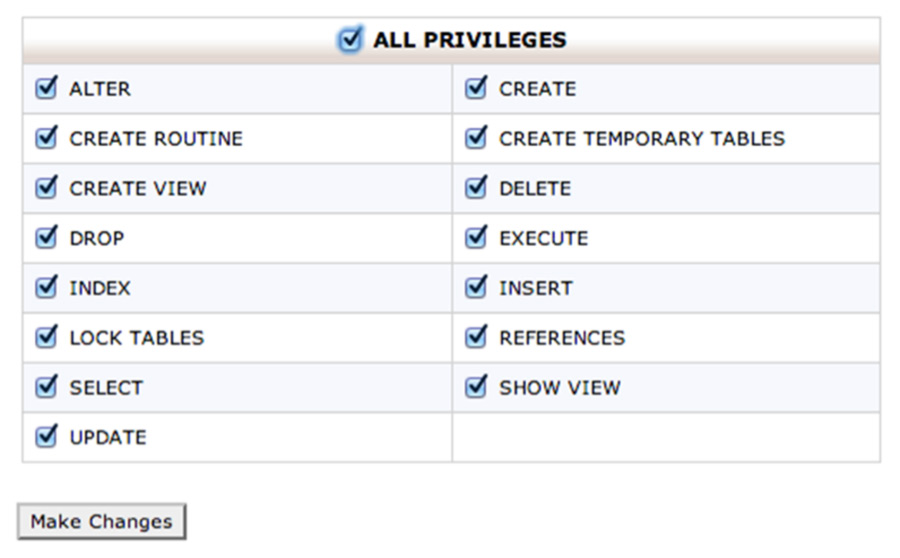Click the Make Changes button
Viewport: 900px width, 558px height.
point(102,521)
